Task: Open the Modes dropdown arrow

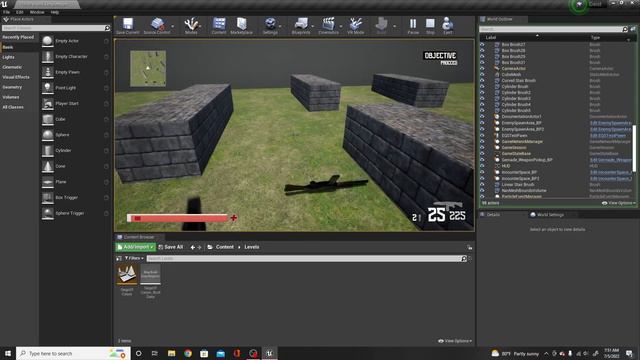Action: 200,27
